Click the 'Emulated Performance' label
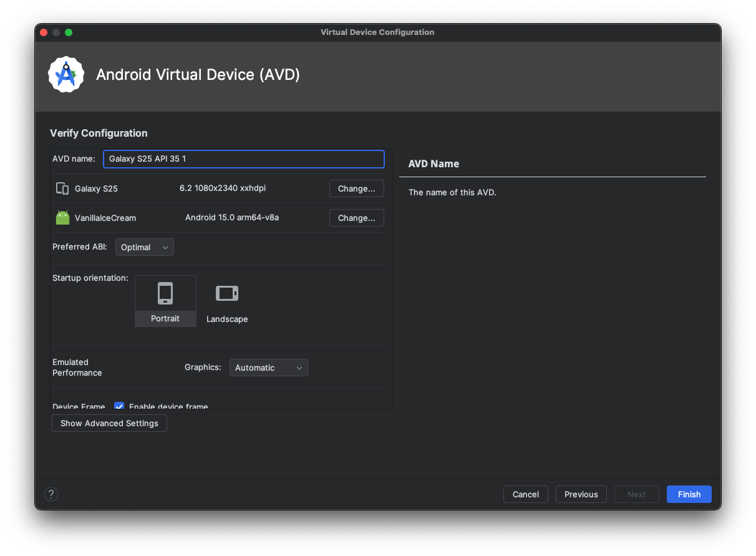Screen dimensions: 756x556 (77, 368)
